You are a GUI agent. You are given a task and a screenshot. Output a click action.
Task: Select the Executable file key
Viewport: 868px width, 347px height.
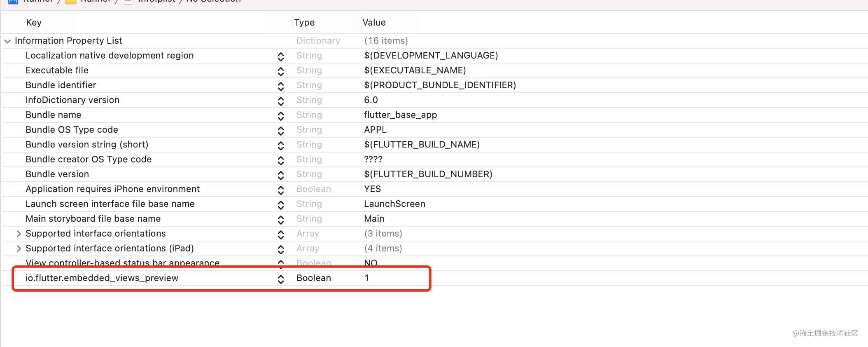(x=57, y=70)
